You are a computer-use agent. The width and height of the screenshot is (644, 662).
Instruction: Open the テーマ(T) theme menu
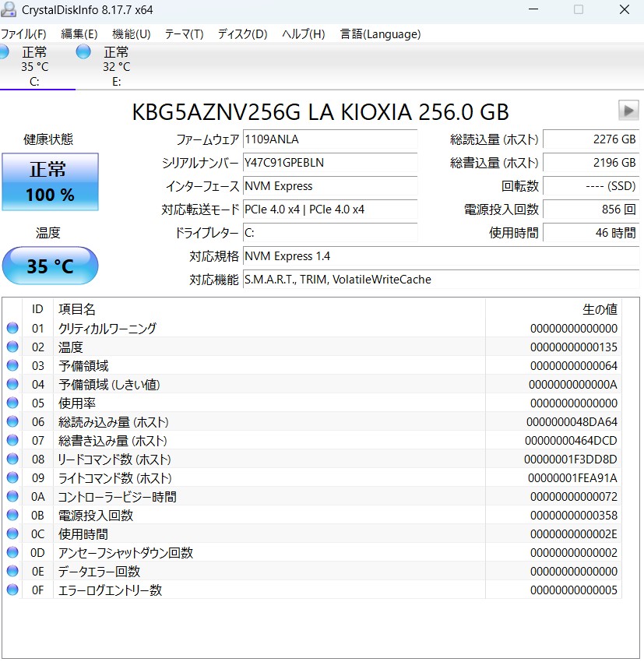[x=184, y=34]
